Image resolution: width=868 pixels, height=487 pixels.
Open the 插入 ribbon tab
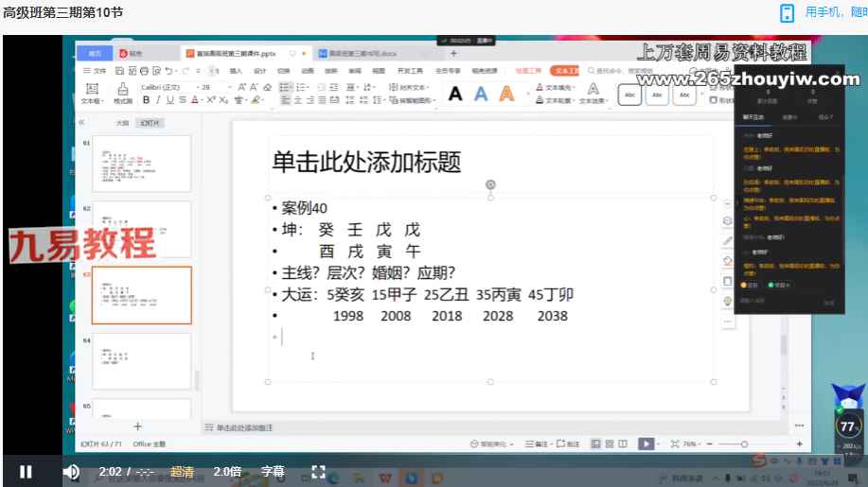(236, 71)
